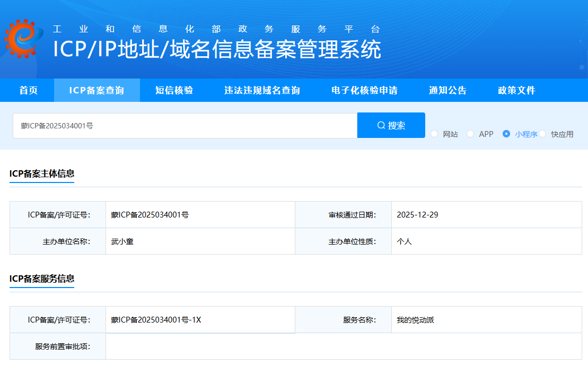Click the 服务名称 label
Viewport: 588px width, 374px height.
coord(359,320)
